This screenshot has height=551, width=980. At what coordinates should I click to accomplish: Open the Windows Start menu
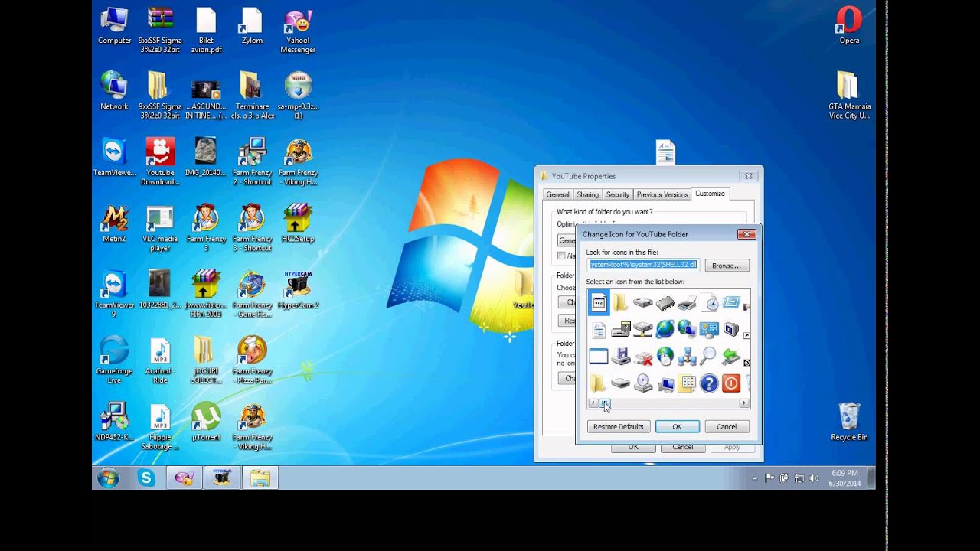[x=108, y=478]
